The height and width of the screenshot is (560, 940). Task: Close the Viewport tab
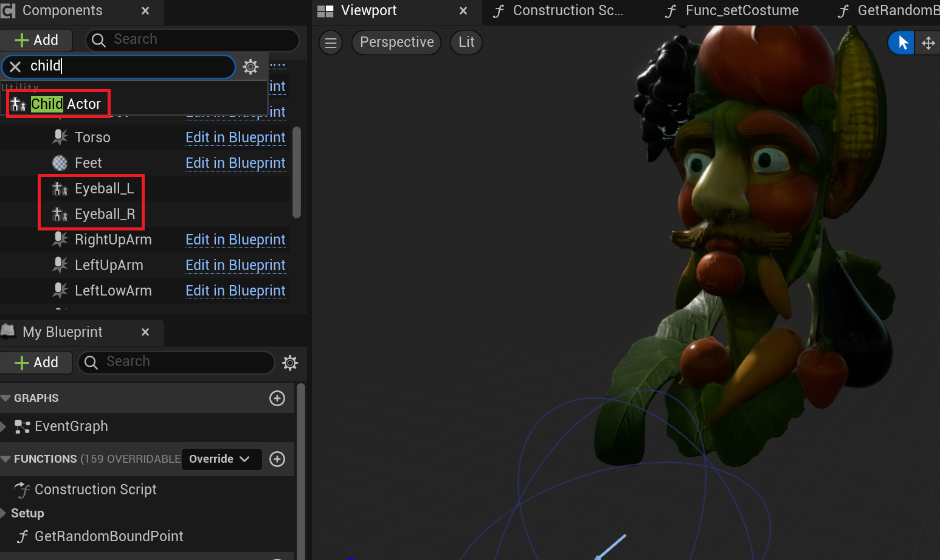click(x=463, y=11)
